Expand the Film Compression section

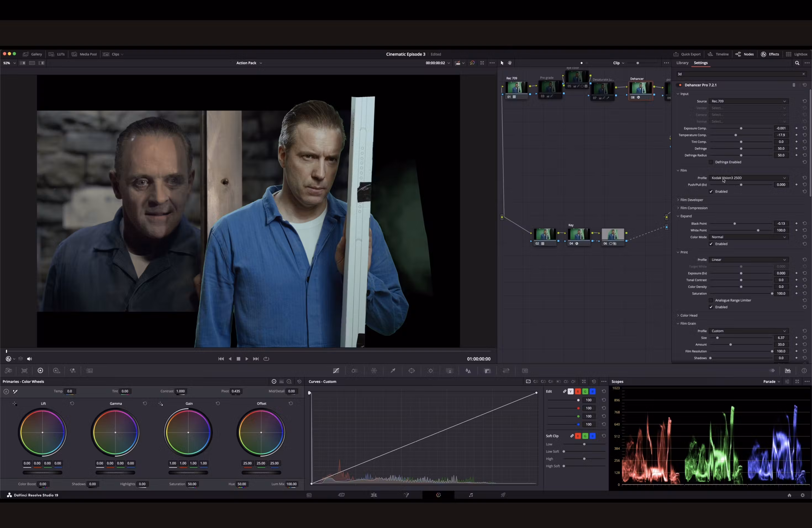(694, 208)
